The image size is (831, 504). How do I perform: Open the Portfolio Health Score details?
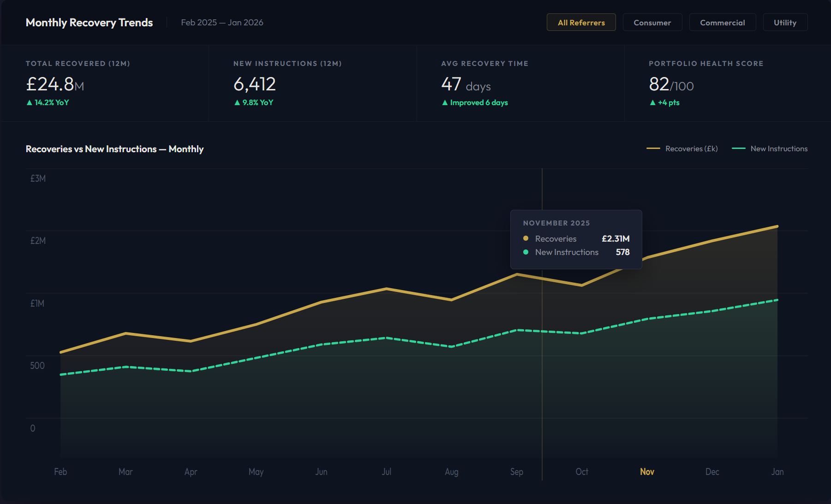[728, 83]
